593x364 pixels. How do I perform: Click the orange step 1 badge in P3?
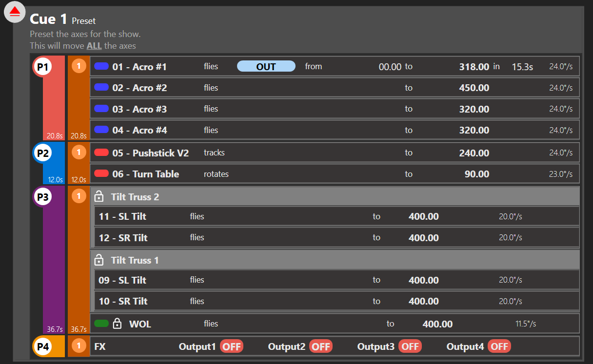[79, 196]
